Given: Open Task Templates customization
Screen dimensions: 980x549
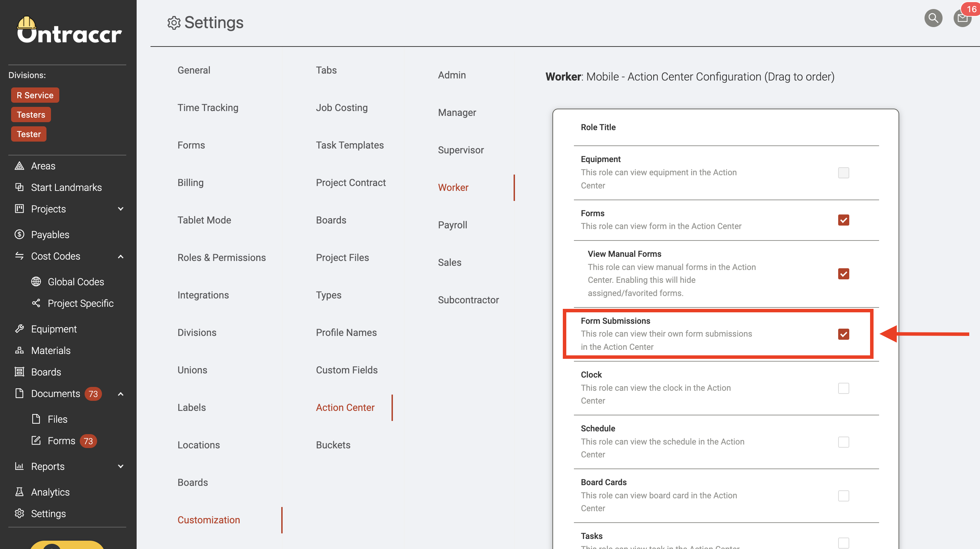Looking at the screenshot, I should point(350,145).
